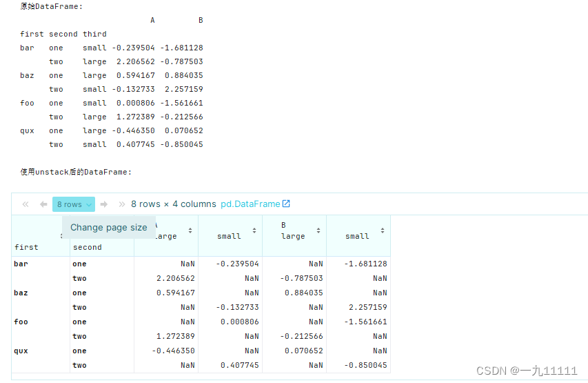Select table cell -0.132733
The height and width of the screenshot is (383, 588).
pos(237,307)
